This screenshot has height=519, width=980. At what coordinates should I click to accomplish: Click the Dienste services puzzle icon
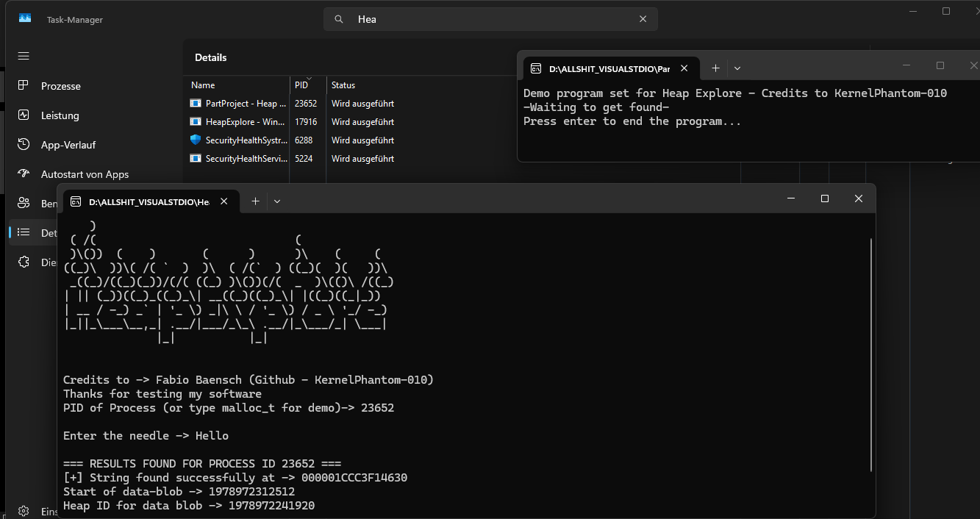pos(24,262)
